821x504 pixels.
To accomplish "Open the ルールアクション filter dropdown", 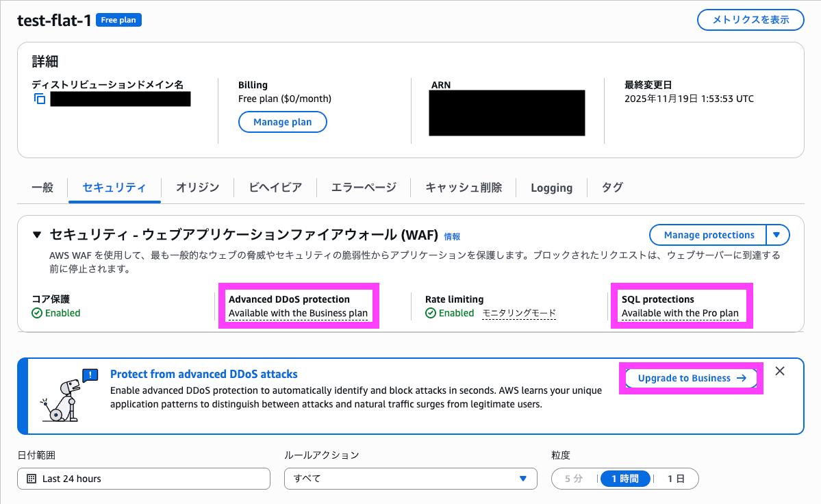I will [x=411, y=478].
